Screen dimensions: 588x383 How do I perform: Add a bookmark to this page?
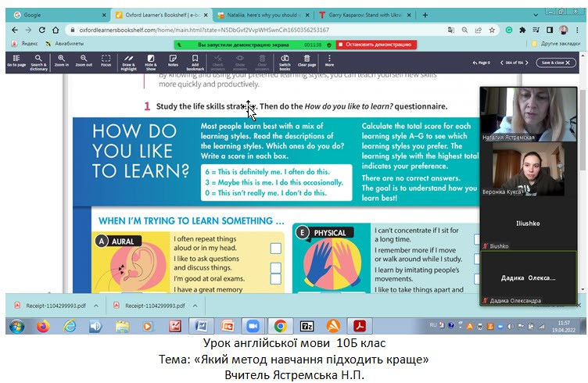point(195,62)
